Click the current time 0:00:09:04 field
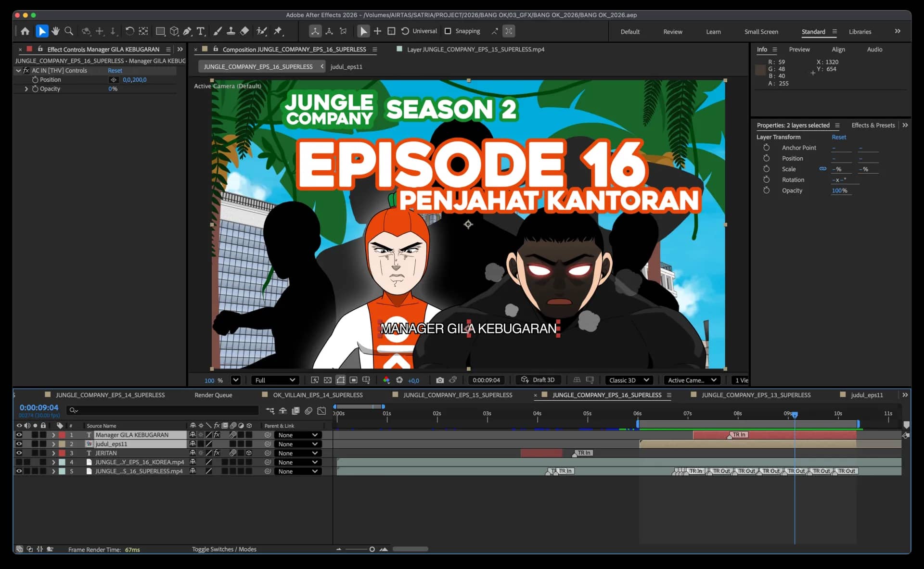Screen dimensions: 924x569 tap(38, 408)
